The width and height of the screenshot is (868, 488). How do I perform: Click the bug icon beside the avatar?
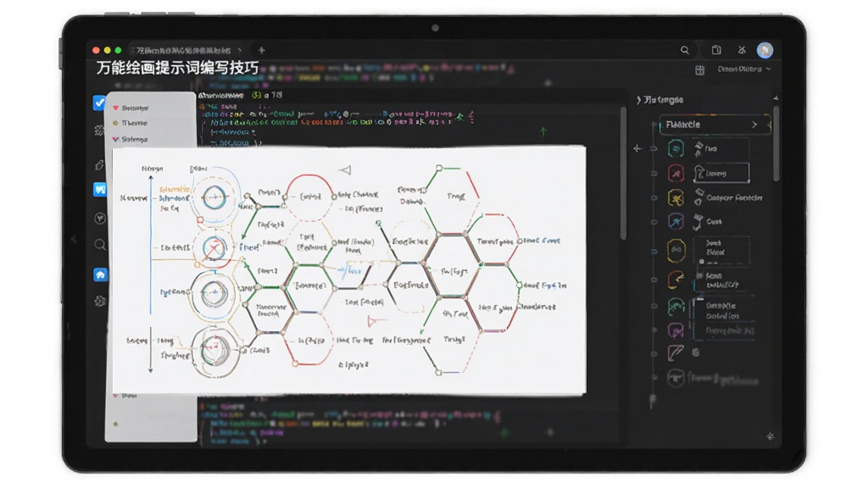(742, 50)
